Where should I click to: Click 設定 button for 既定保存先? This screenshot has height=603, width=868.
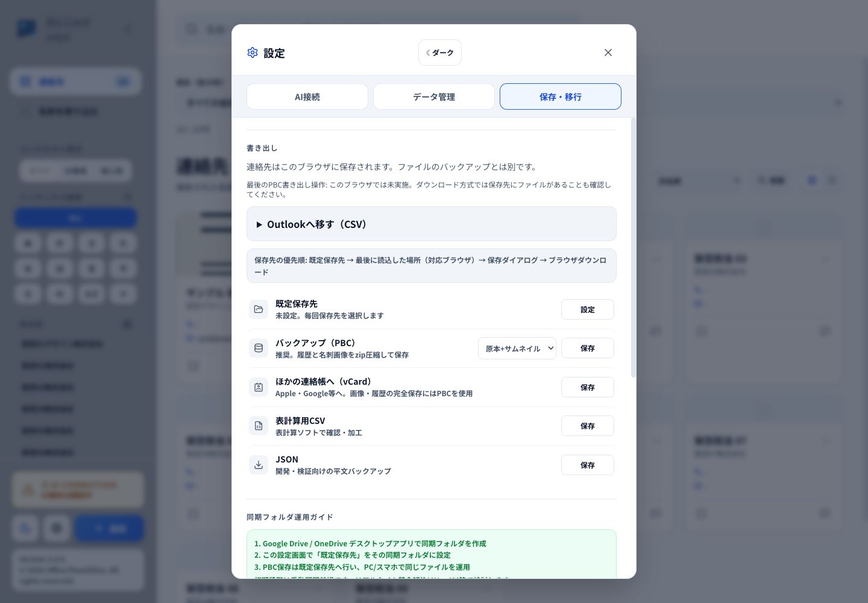click(588, 309)
